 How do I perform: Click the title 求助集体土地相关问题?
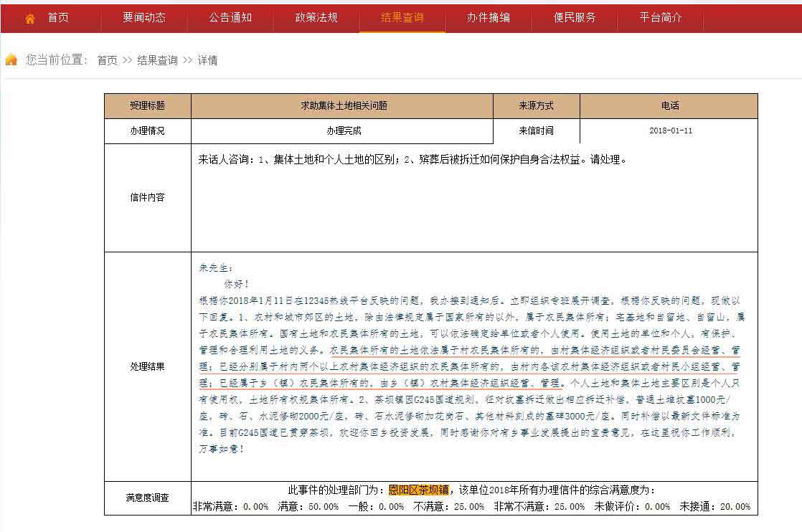[x=344, y=106]
